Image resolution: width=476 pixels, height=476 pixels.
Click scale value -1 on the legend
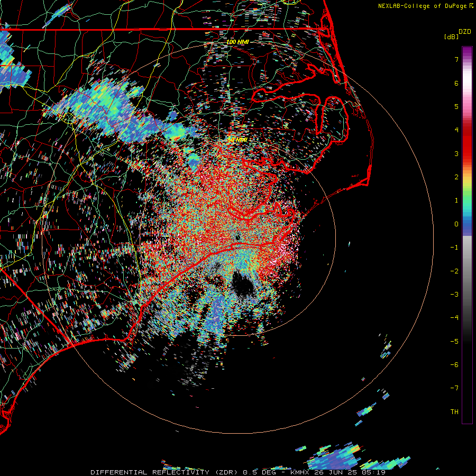pos(454,248)
